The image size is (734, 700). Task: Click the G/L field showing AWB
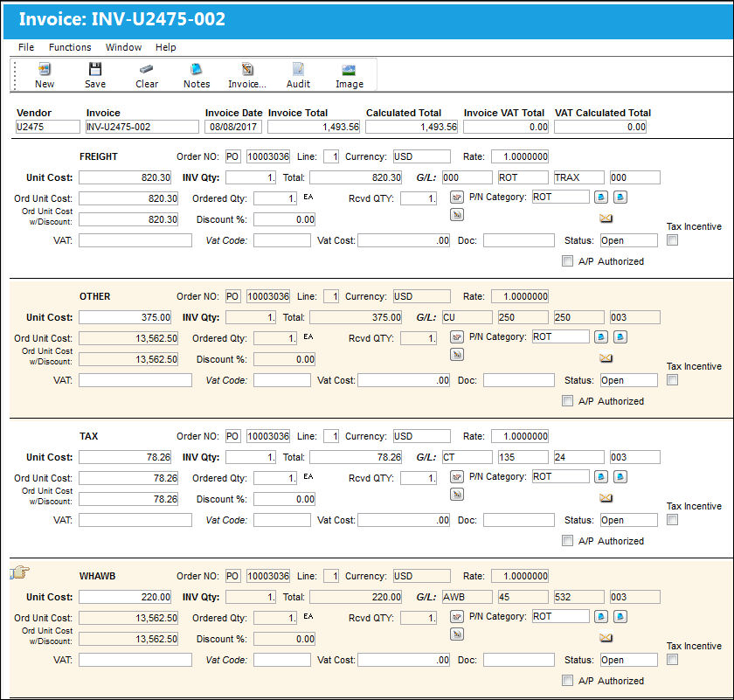[467, 597]
